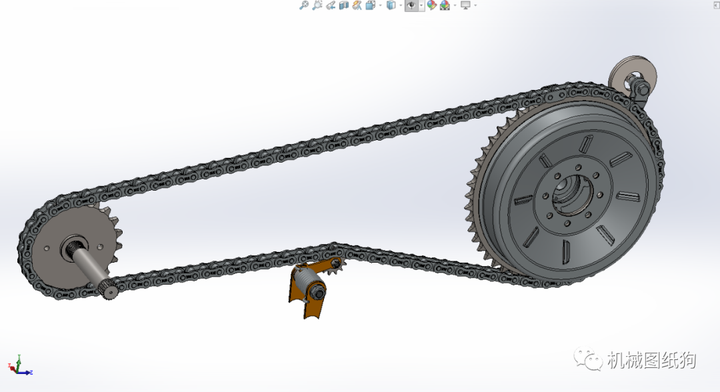Image resolution: width=720 pixels, height=392 pixels.
Task: Expand the Apply Scene dropdown arrow
Action: pyautogui.click(x=455, y=5)
